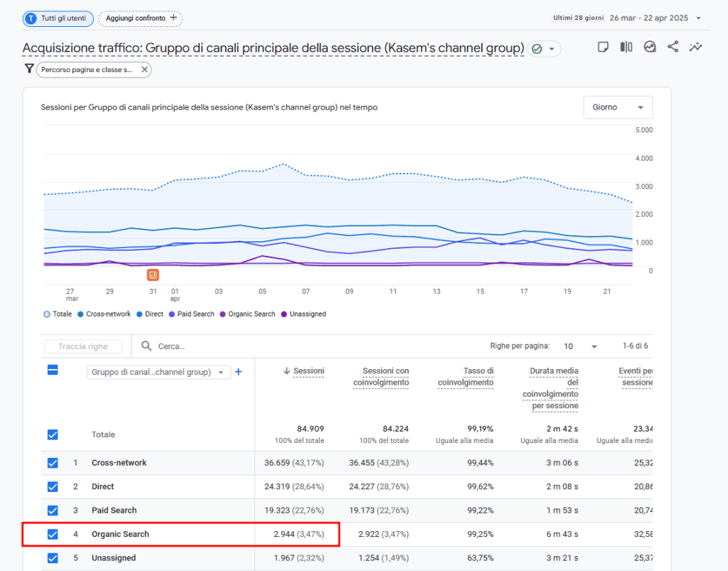Screen dimensions: 728x571
Task: Click the 63,75% engagement rate value
Action: coord(481,557)
